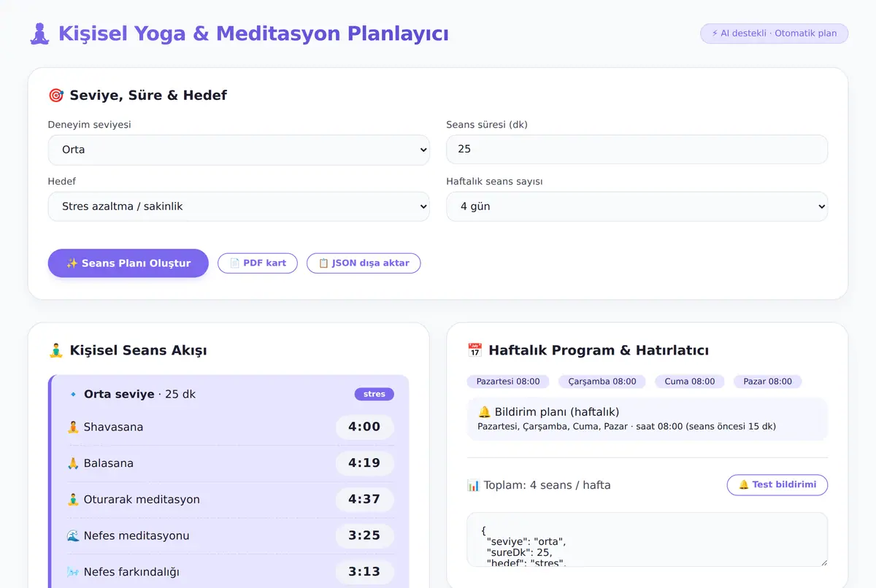
Task: Click the JSON textarea resize handle
Action: (823, 562)
